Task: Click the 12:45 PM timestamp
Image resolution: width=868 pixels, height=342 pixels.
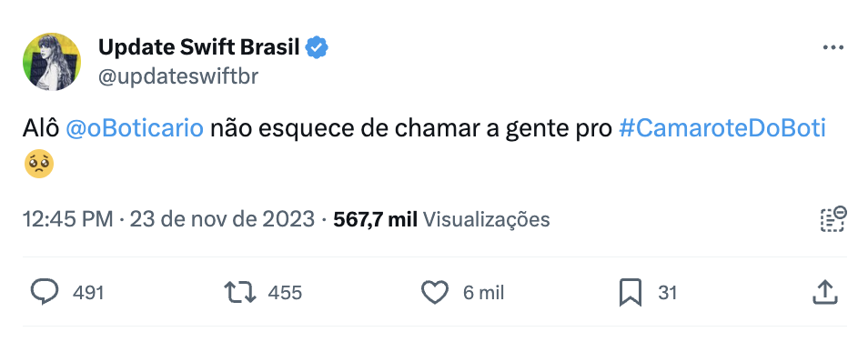Action: (x=68, y=220)
